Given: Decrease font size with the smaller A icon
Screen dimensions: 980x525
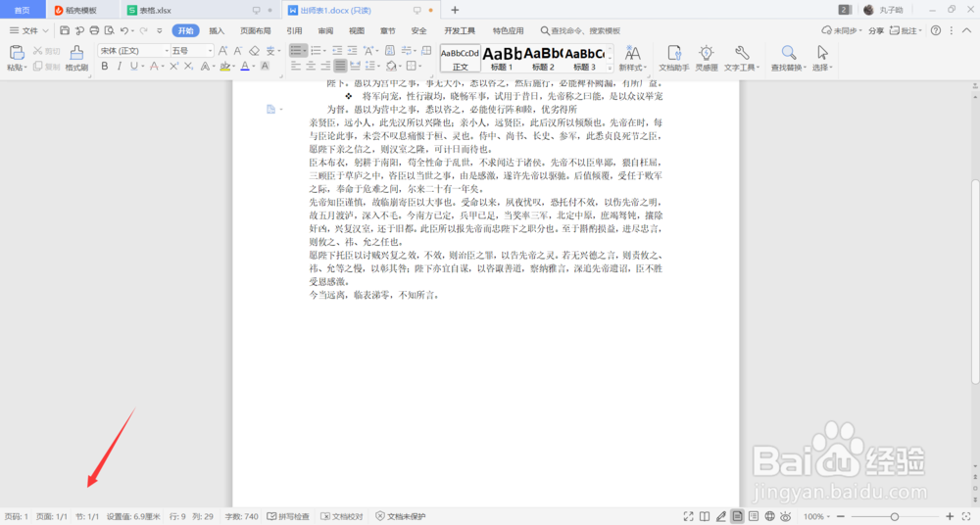Looking at the screenshot, I should point(238,51).
